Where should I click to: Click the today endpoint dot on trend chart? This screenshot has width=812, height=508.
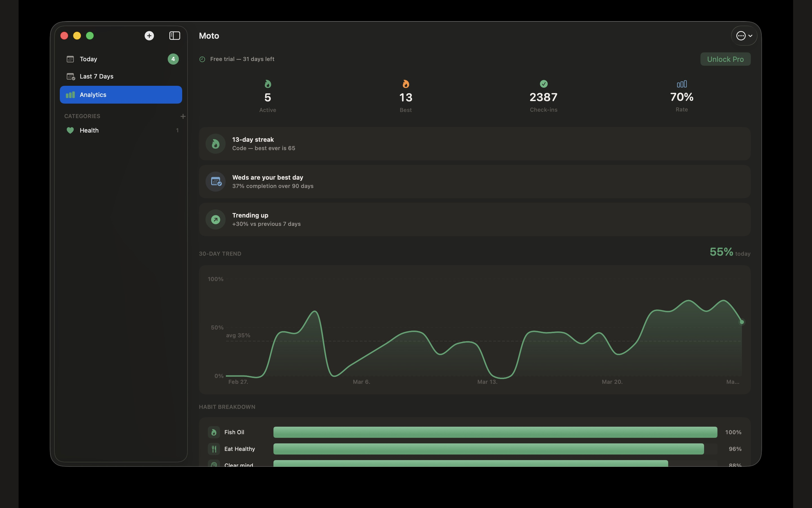coord(742,322)
